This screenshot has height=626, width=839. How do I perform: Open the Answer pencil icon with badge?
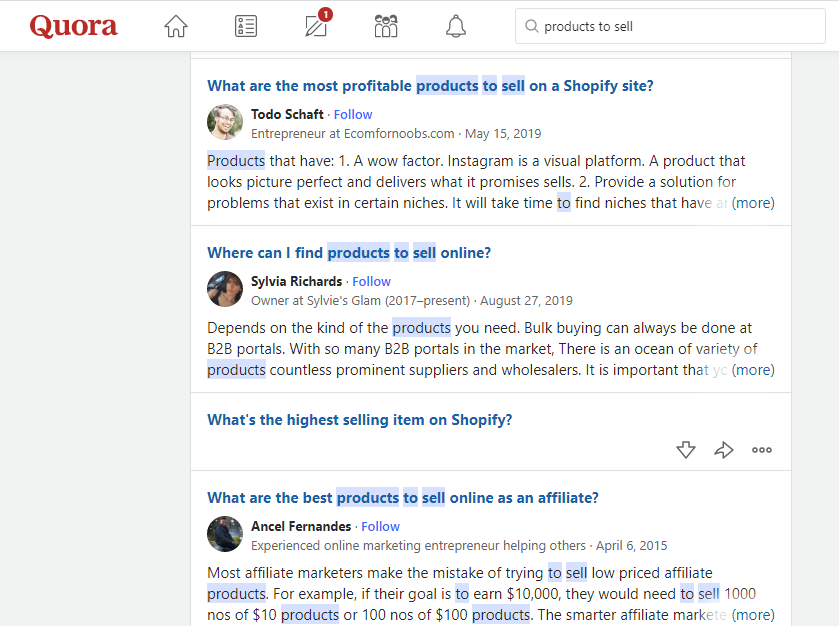click(317, 24)
